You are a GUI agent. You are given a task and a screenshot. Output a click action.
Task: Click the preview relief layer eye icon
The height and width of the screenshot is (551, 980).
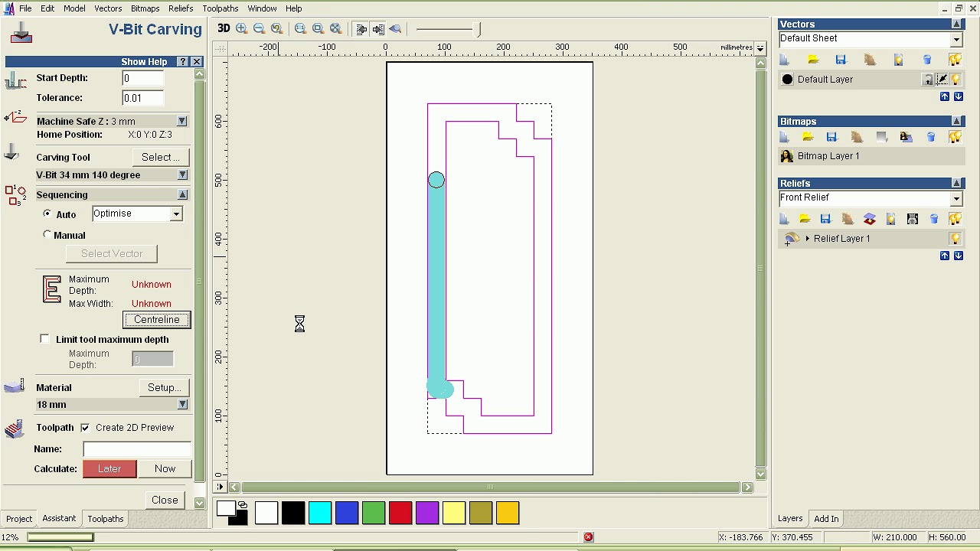tap(395, 28)
